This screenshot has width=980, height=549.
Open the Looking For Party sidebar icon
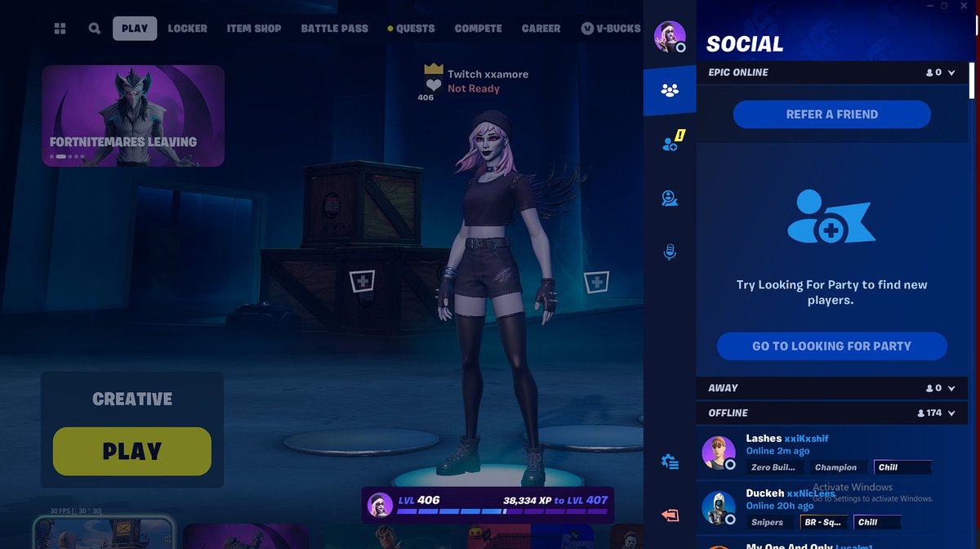coord(670,198)
